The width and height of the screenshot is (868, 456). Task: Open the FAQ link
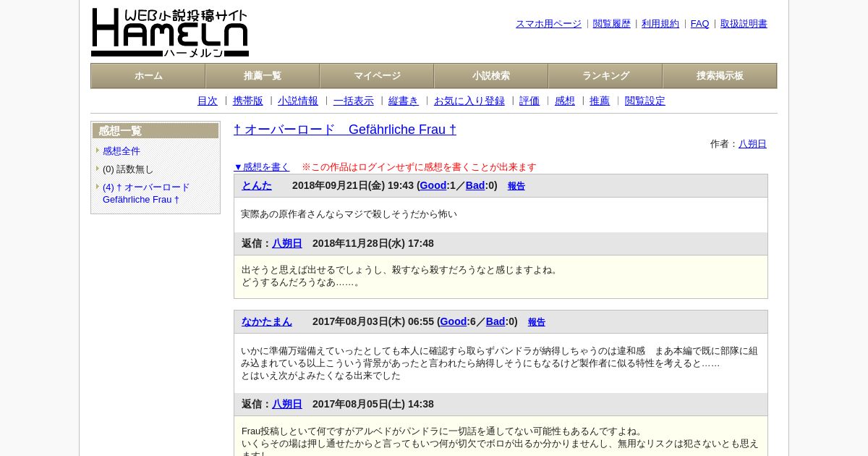click(x=700, y=24)
